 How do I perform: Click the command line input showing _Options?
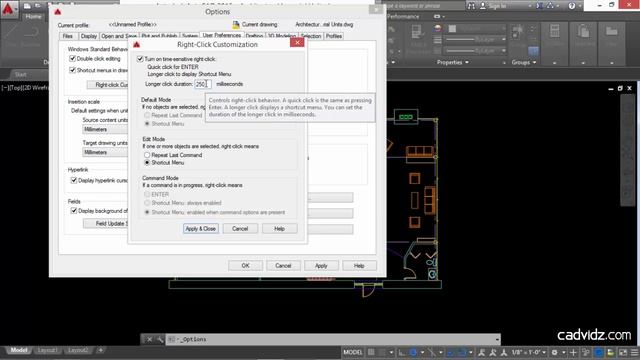[x=333, y=339]
